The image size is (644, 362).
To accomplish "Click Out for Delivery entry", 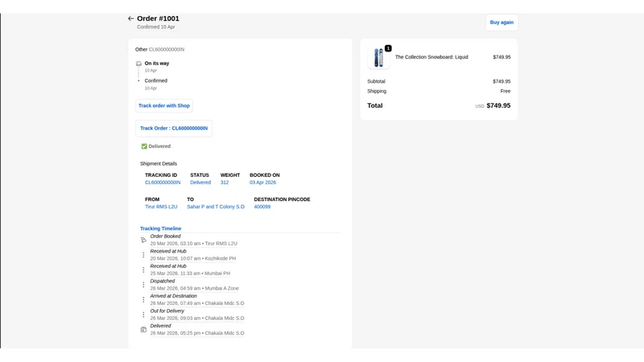I will click(x=167, y=311).
